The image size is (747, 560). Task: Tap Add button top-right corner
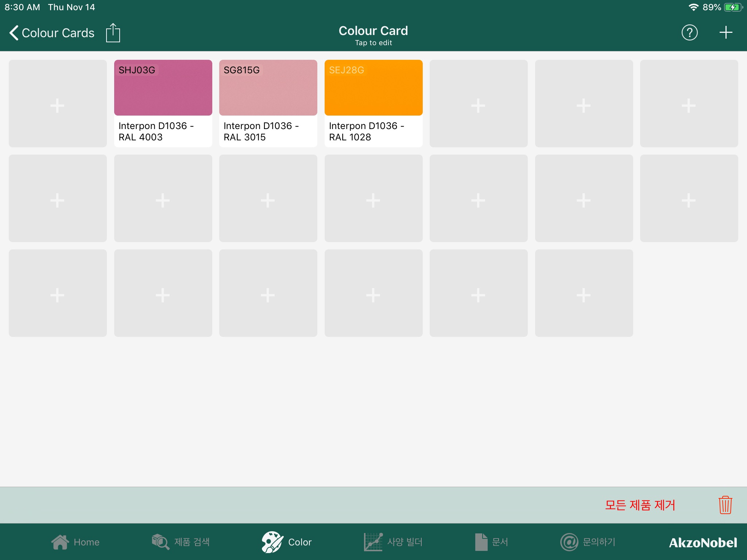(725, 32)
